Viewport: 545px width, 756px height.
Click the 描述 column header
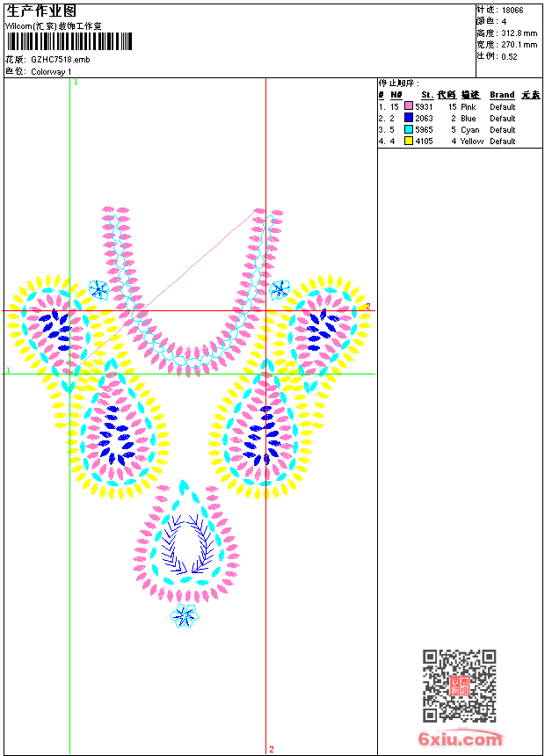470,95
